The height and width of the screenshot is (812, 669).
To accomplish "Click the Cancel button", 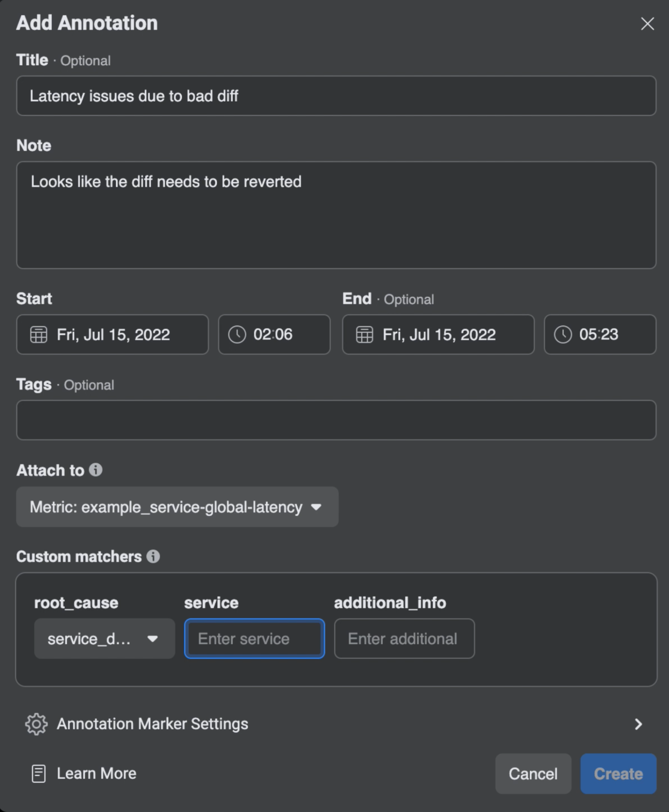I will [x=533, y=773].
